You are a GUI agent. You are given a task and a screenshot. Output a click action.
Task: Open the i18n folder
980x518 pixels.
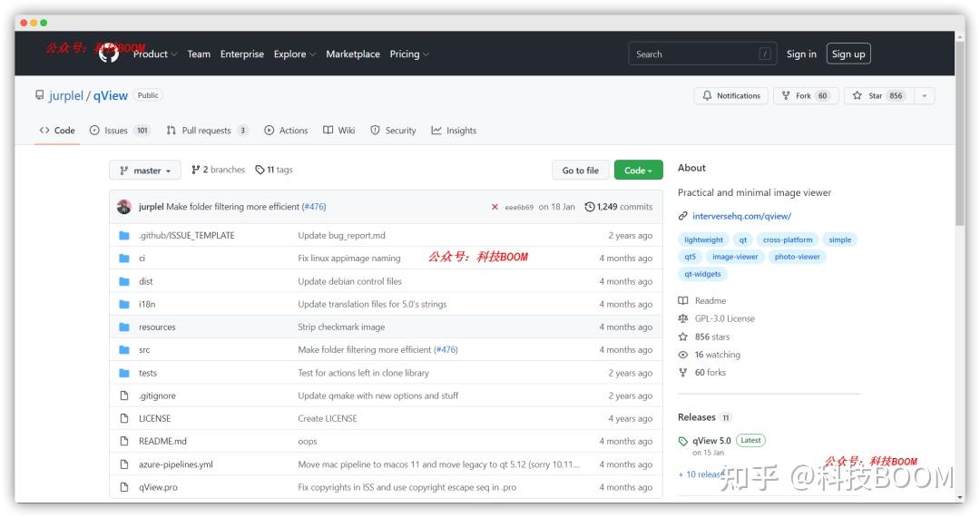coord(147,304)
